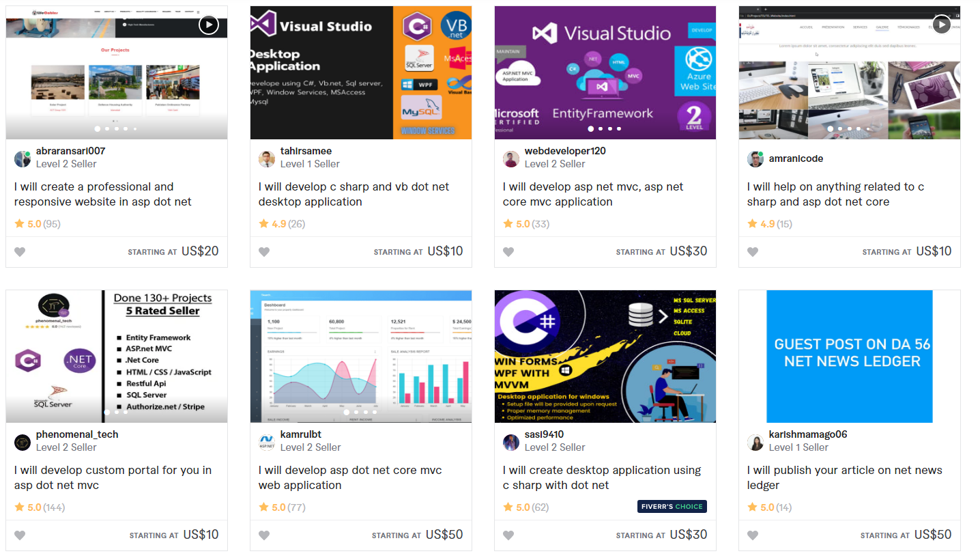The width and height of the screenshot is (980, 558).
Task: Open tahirsamee profile picture
Action: pyautogui.click(x=267, y=159)
